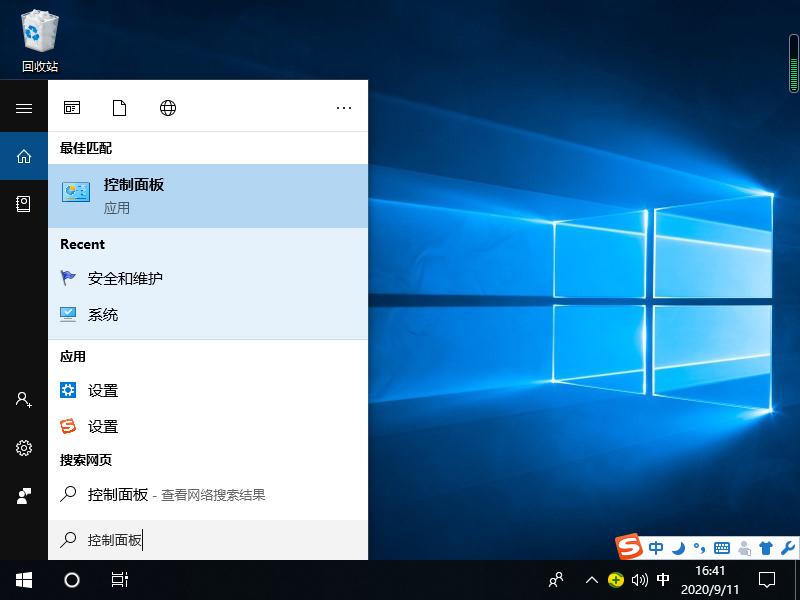Click the 控制面板 search input box
The width and height of the screenshot is (800, 600).
pyautogui.click(x=200, y=539)
